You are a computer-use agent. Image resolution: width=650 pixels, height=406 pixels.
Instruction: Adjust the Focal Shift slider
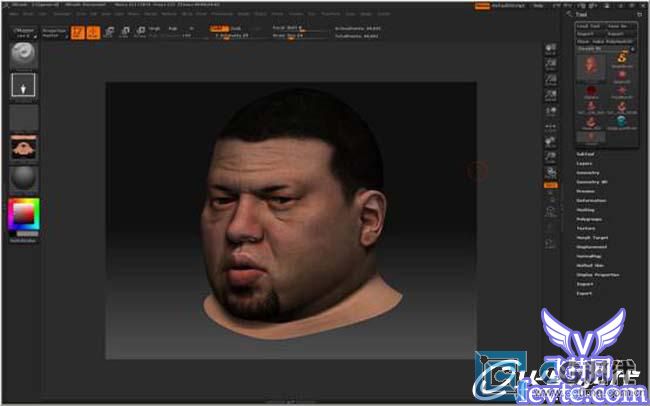tap(299, 28)
